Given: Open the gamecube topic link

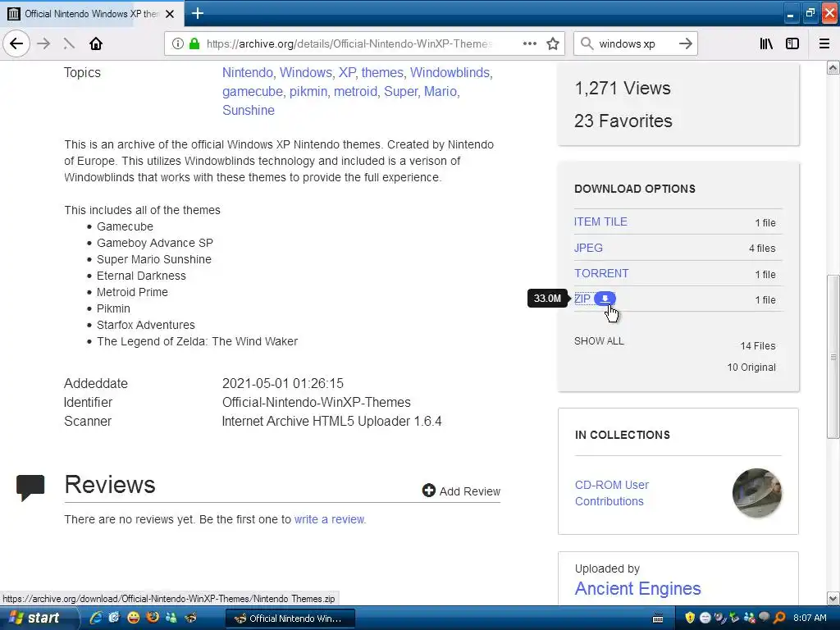Looking at the screenshot, I should tap(253, 92).
